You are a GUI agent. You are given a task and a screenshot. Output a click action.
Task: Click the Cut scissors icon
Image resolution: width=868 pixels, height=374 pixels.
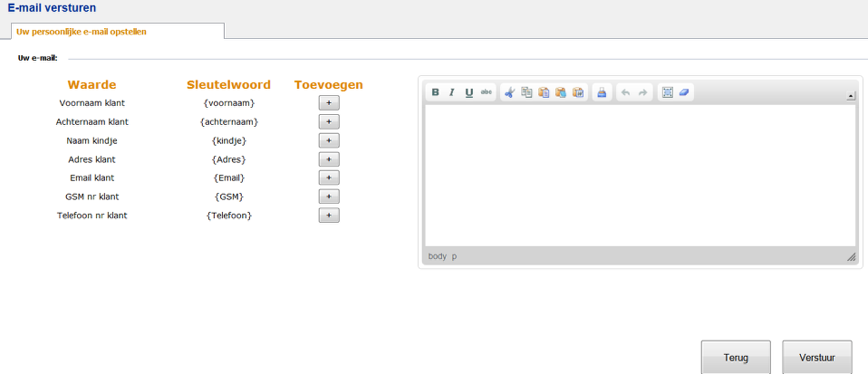(509, 92)
